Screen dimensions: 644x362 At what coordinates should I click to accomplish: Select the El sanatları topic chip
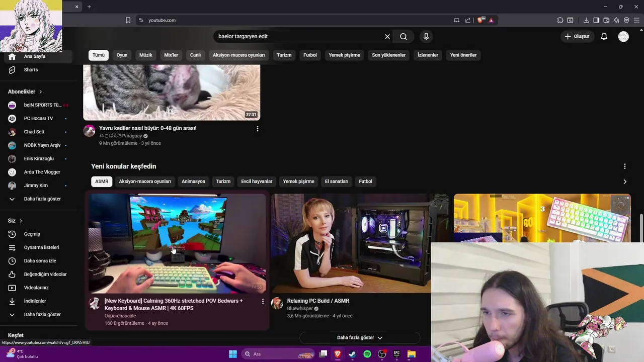click(337, 182)
